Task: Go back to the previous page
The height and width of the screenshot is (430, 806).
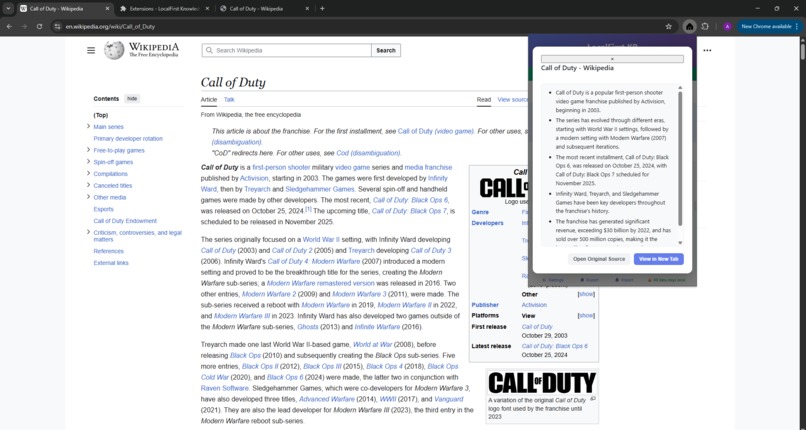Action: pyautogui.click(x=9, y=26)
